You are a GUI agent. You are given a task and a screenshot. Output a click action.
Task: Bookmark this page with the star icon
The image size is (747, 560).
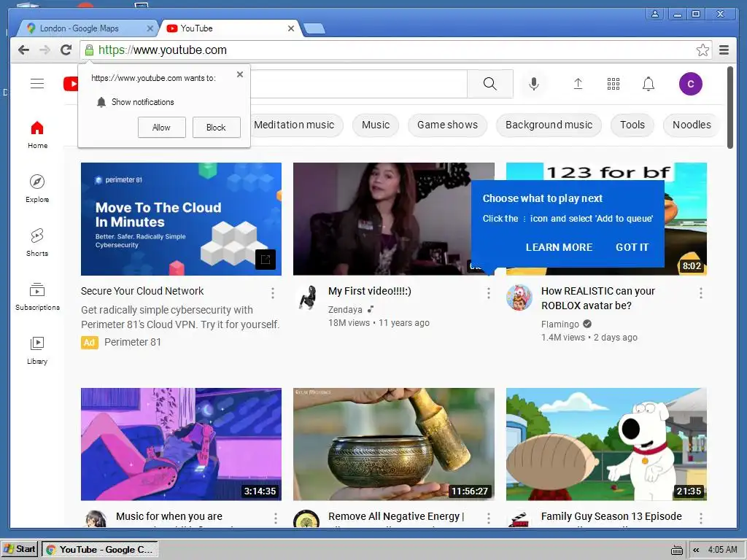click(x=703, y=50)
